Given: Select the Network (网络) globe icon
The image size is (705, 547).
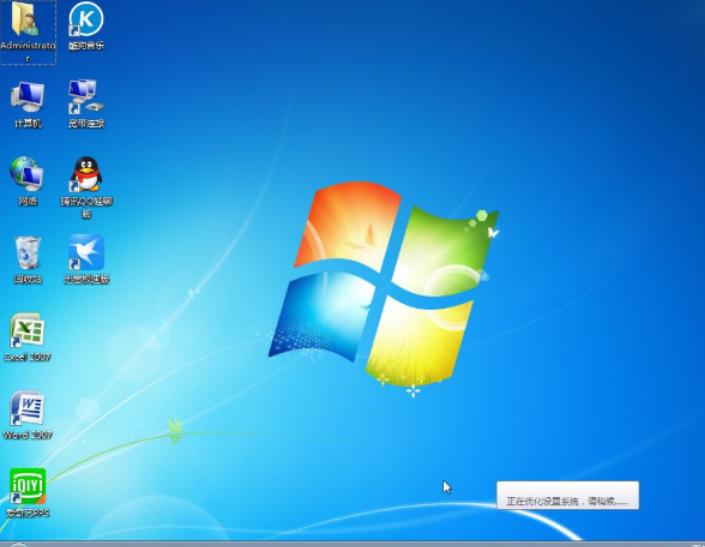Looking at the screenshot, I should click(27, 174).
